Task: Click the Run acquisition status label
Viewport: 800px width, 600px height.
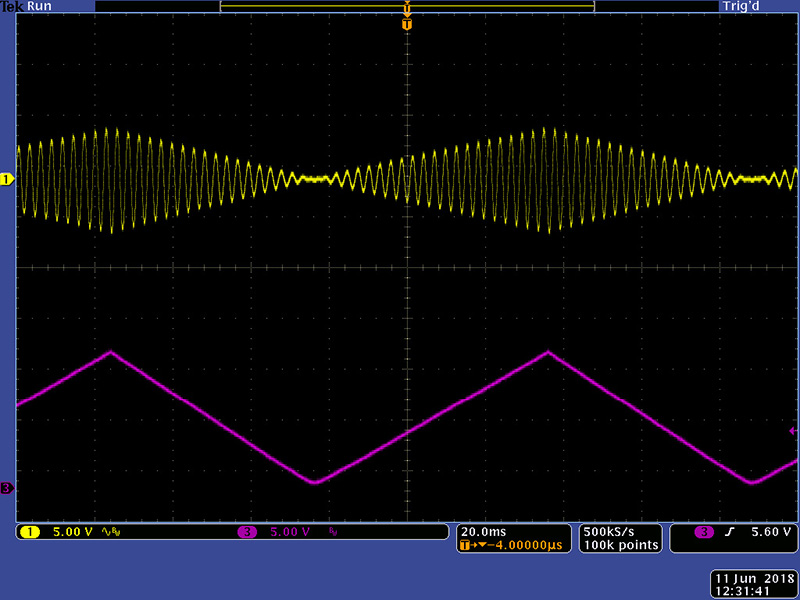Action: click(x=39, y=6)
